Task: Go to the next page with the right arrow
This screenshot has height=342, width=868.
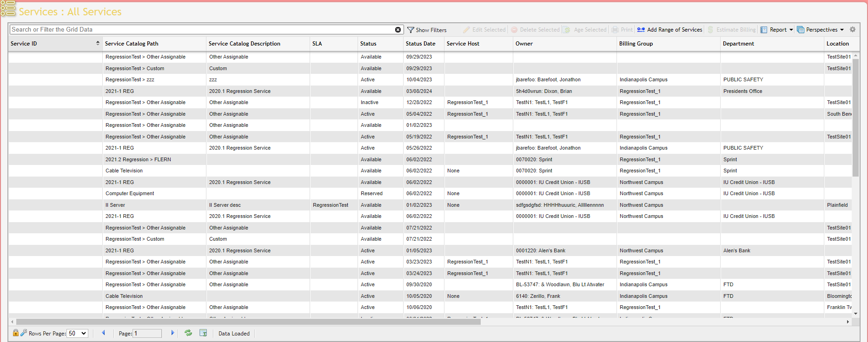Action: click(172, 333)
